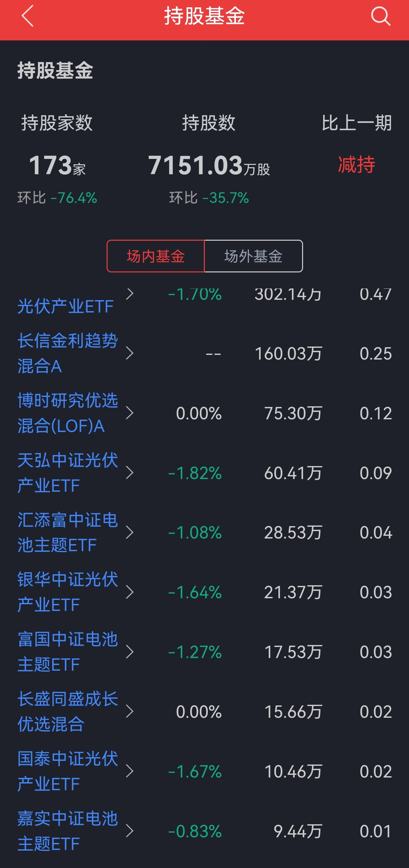Expand chevron beside 长信金利趋势混合A
The width and height of the screenshot is (409, 868).
tap(130, 353)
